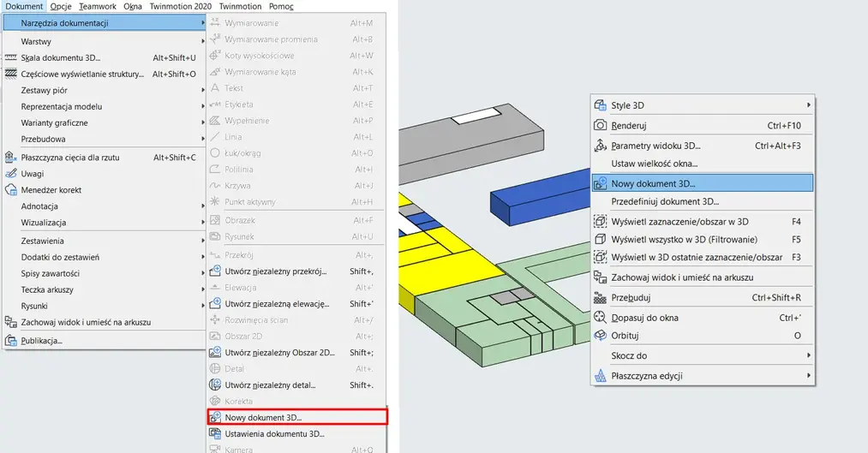Viewport: 868px width, 453px height.
Task: Click the Publikacja icon
Action: click(10, 340)
